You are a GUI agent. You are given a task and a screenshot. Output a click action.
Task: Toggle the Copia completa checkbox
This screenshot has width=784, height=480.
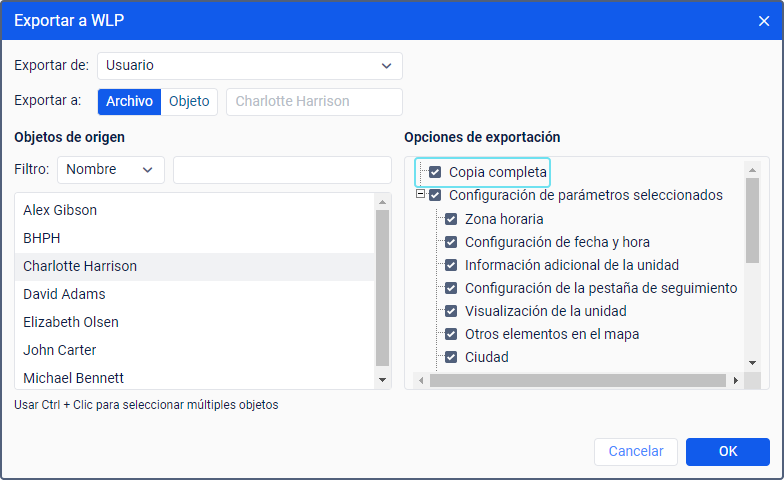pyautogui.click(x=435, y=172)
